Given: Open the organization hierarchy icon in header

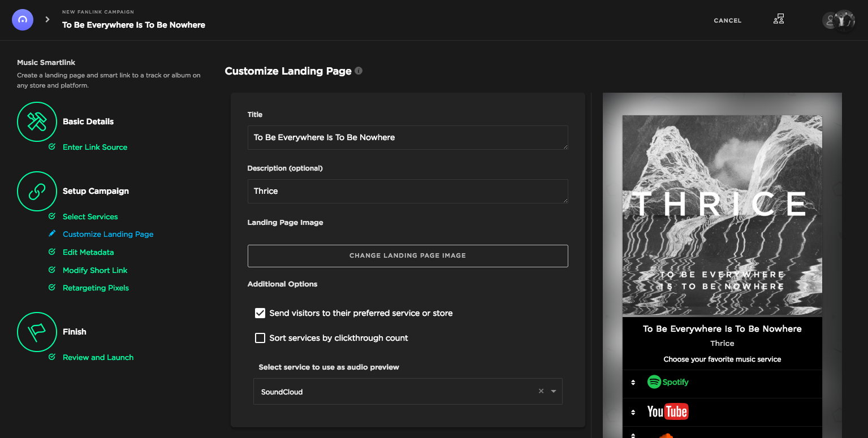Looking at the screenshot, I should pyautogui.click(x=779, y=19).
